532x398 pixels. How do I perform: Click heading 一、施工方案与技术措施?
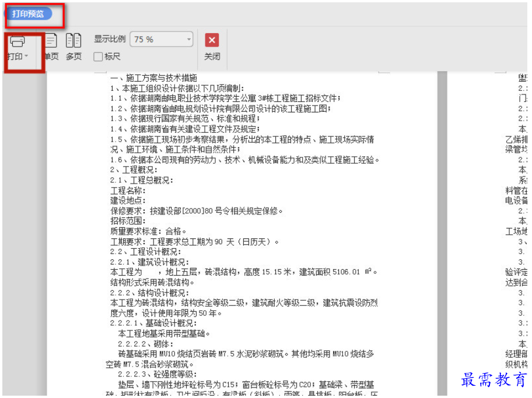point(153,78)
